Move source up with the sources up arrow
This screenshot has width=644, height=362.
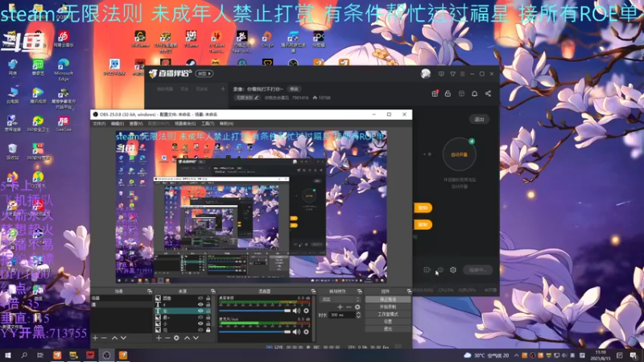coord(187,338)
